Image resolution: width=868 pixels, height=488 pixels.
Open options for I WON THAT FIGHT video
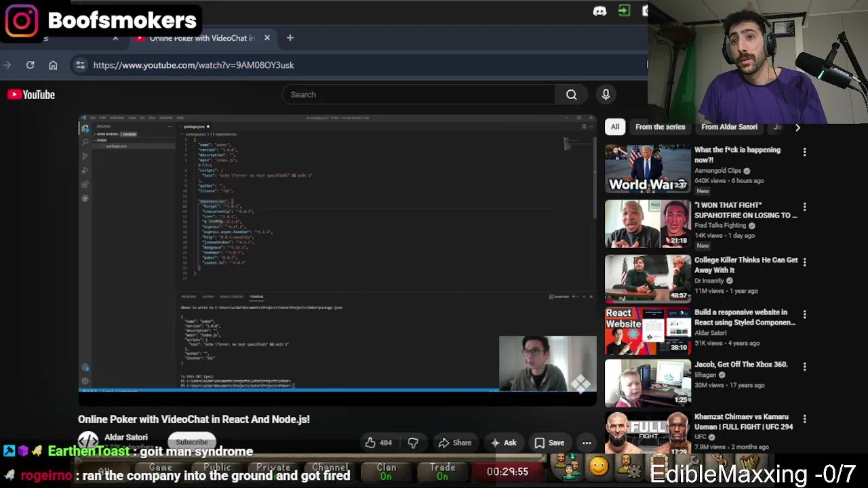point(804,207)
